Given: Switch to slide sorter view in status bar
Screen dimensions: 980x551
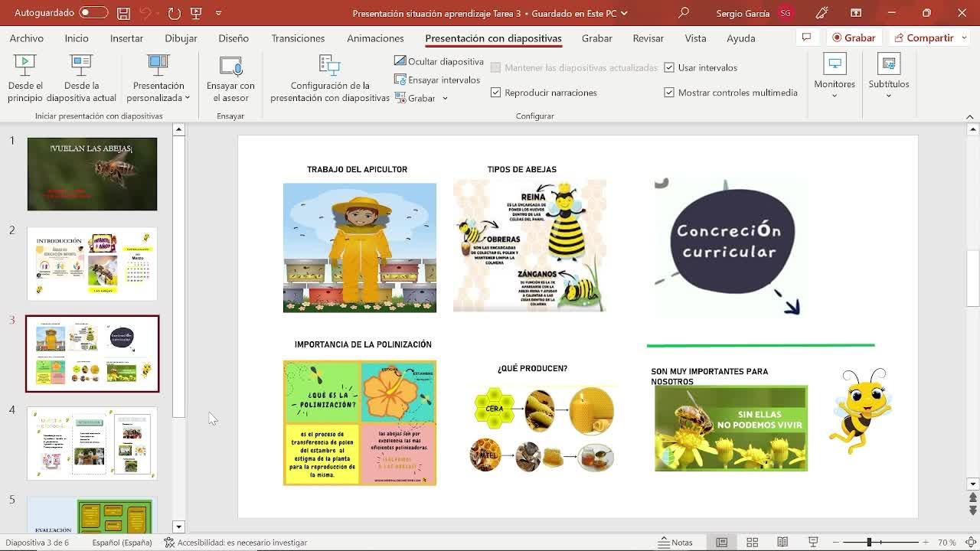Looking at the screenshot, I should (x=752, y=543).
